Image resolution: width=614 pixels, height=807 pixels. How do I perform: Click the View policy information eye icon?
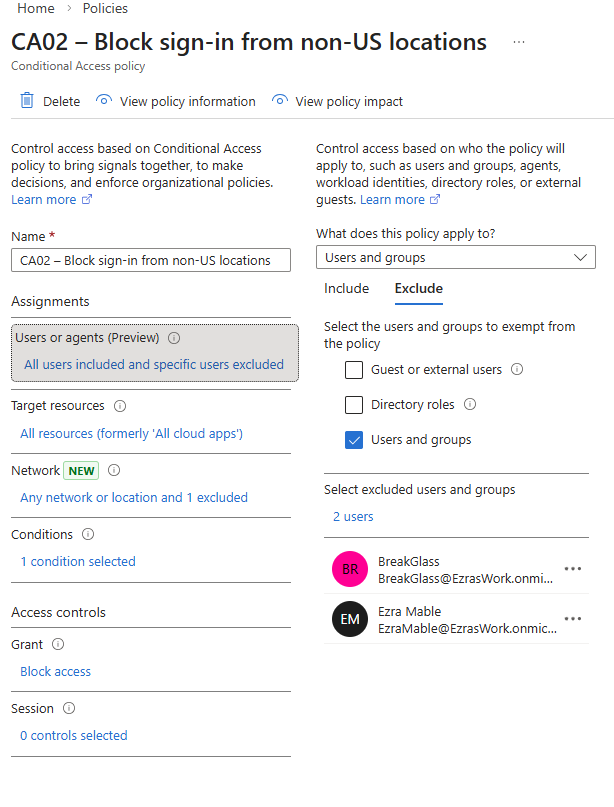[103, 101]
